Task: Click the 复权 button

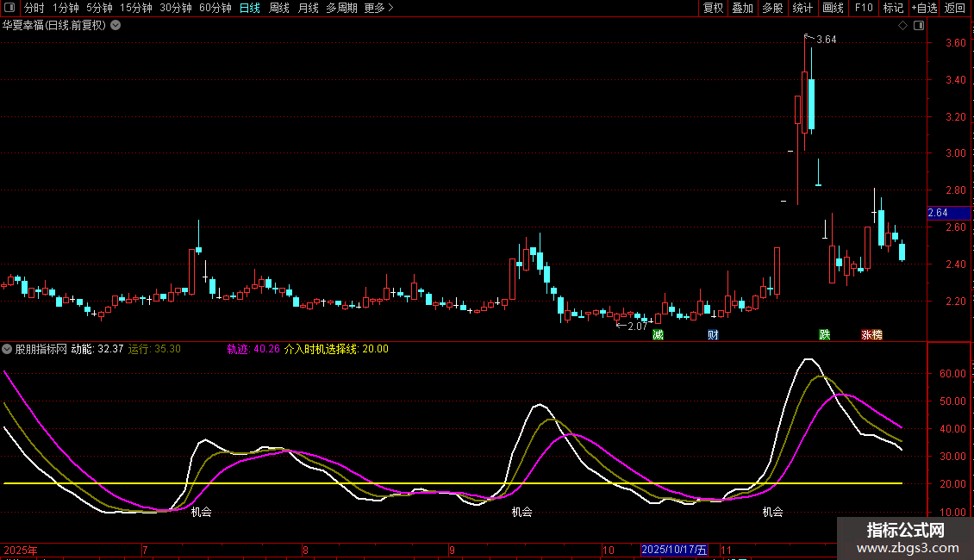Action: (x=713, y=8)
